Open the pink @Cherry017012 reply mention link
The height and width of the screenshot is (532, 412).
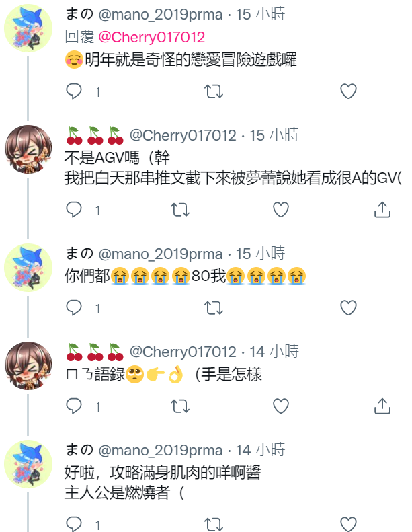click(152, 37)
